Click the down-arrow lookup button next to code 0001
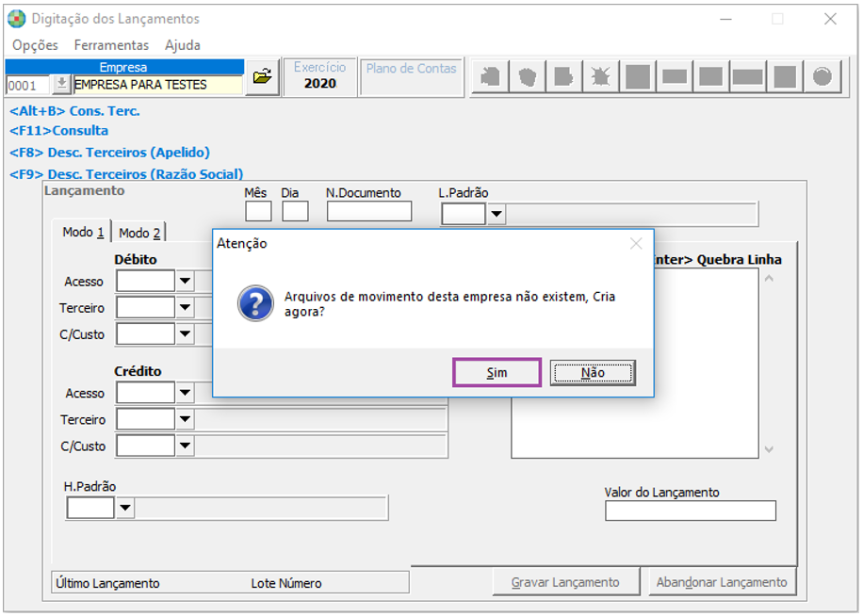This screenshot has width=863, height=616. (61, 85)
